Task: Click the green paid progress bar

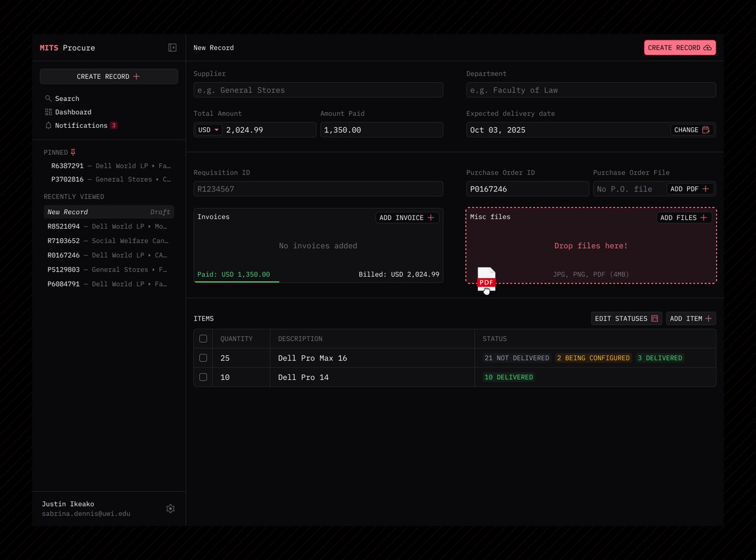Action: tap(237, 282)
